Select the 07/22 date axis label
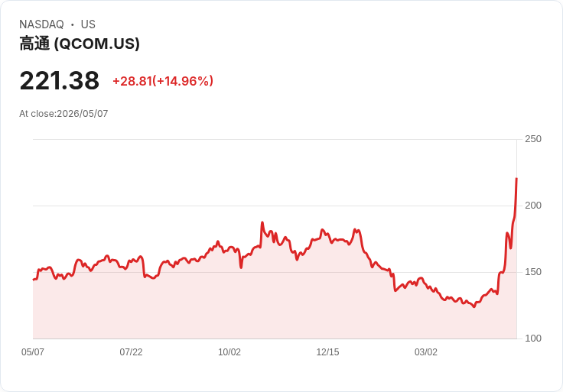 pos(131,352)
